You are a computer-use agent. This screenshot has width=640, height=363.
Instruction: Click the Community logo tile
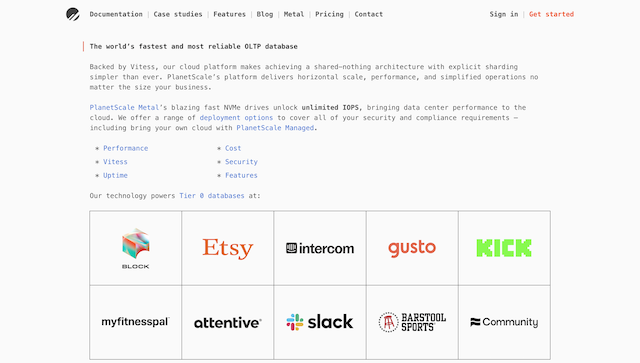click(504, 322)
